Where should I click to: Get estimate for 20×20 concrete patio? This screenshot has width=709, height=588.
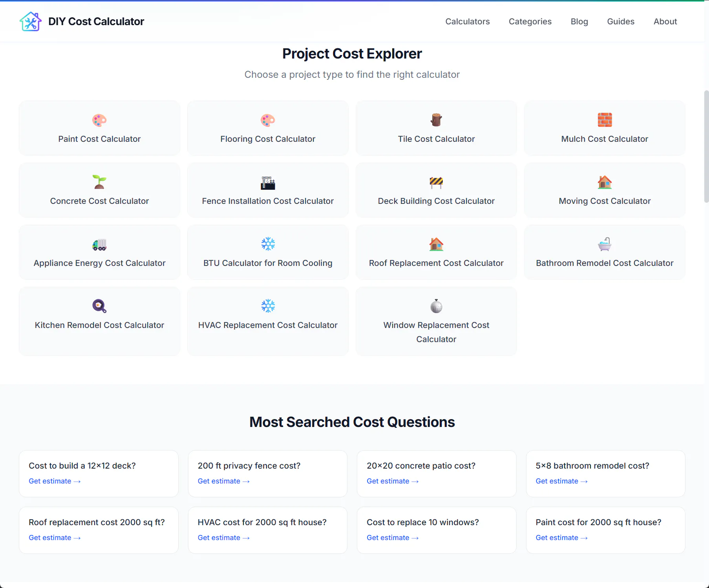coord(393,481)
